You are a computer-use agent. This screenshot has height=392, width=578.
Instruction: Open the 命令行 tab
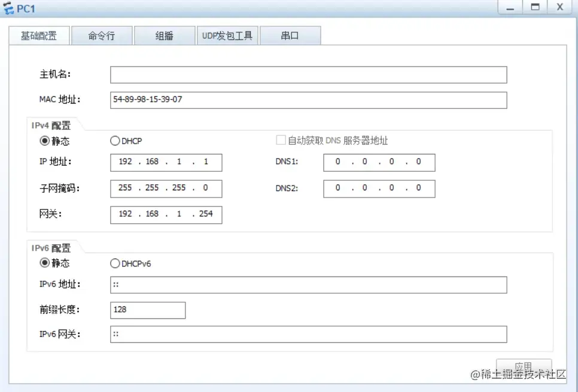102,36
